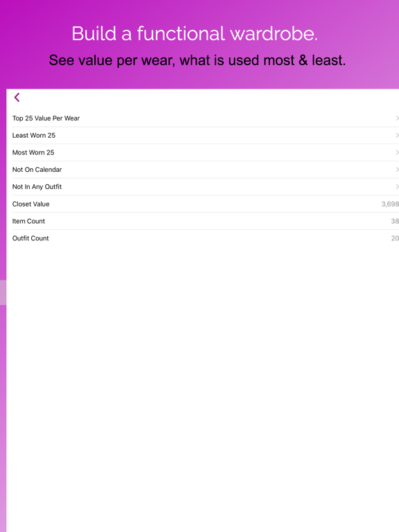Click the See value per wear subtitle text

197,60
